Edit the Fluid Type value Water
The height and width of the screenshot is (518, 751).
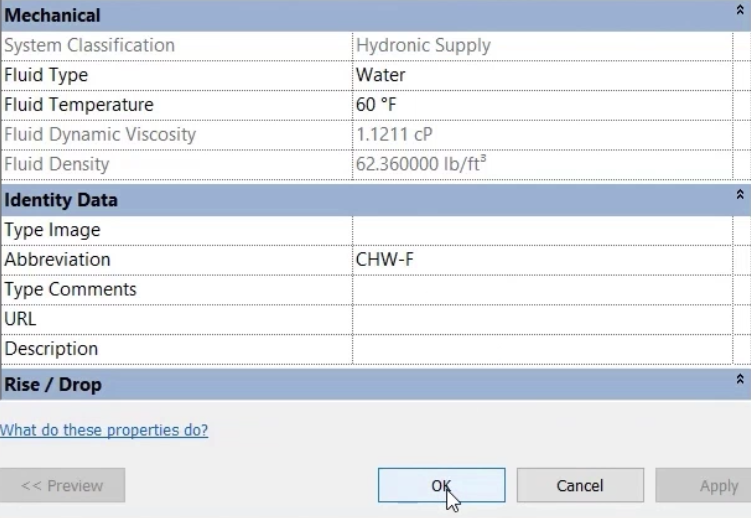542,75
